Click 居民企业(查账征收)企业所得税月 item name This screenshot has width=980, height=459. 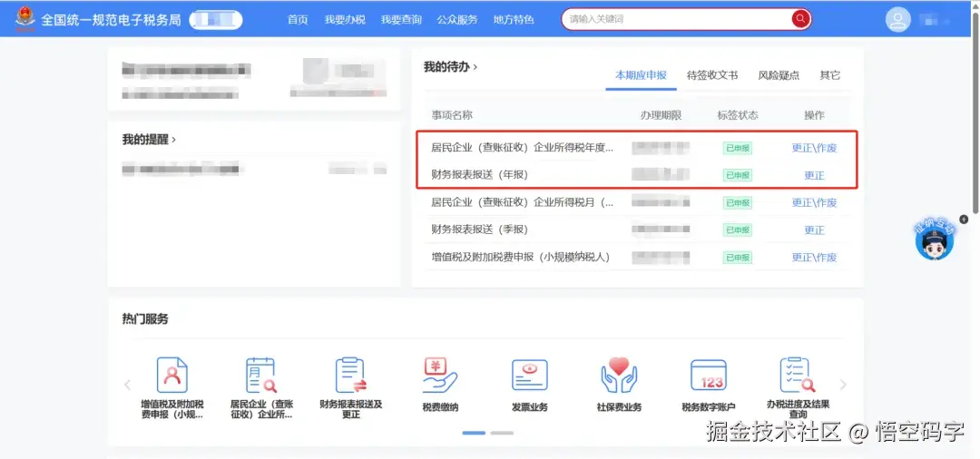tap(523, 202)
